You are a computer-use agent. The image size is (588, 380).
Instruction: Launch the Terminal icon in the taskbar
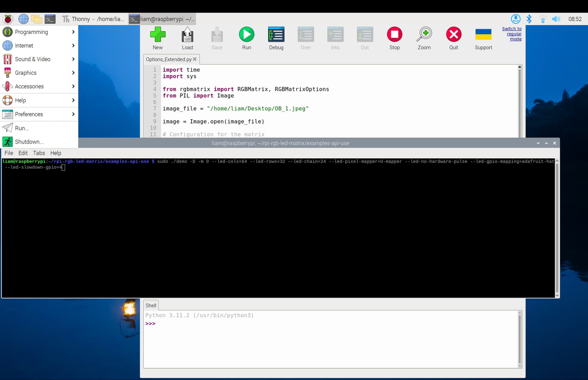pos(50,19)
